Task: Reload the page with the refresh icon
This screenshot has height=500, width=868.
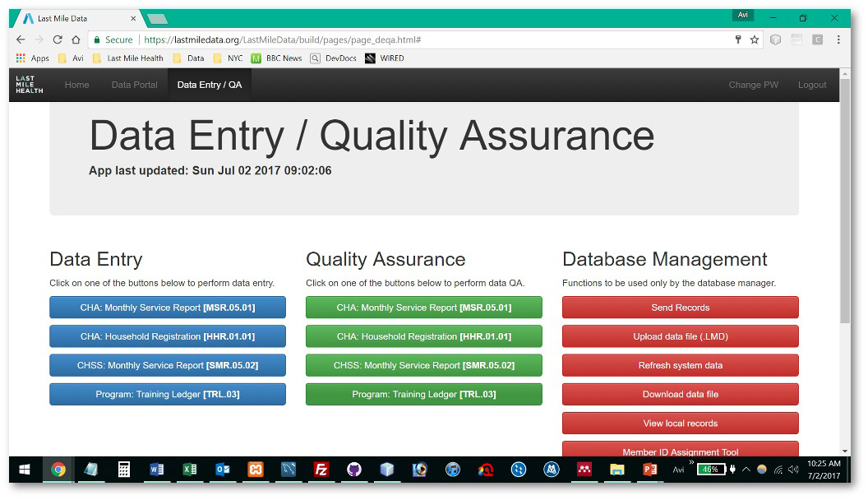Action: 58,39
